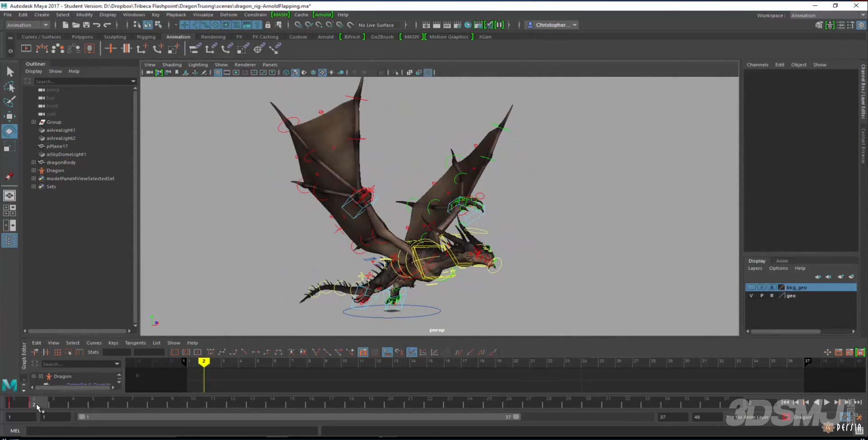Click the Render current frame icon
The image size is (868, 440).
(436, 25)
